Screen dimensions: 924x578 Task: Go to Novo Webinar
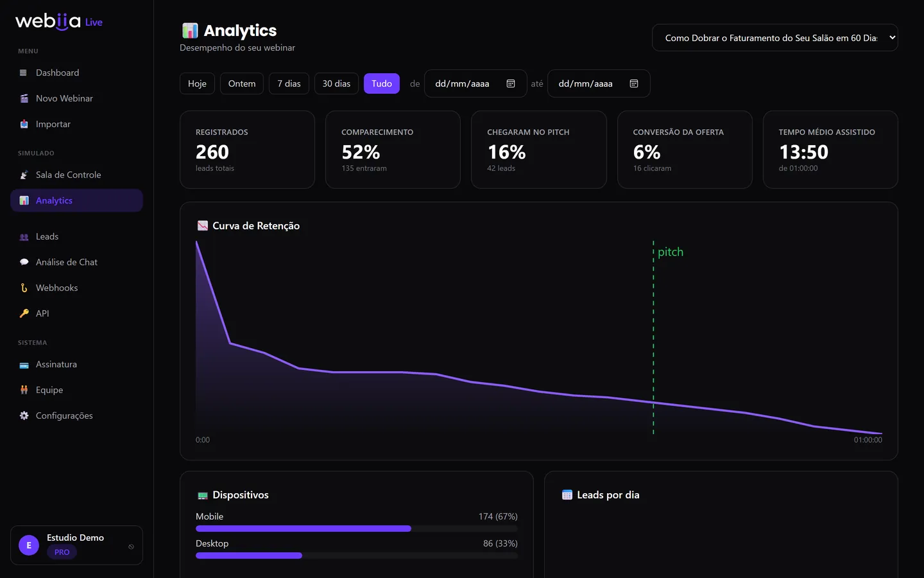(x=76, y=98)
